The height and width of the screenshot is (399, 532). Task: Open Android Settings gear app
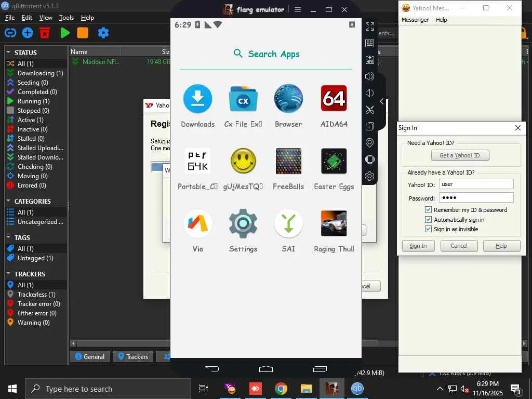coord(243,223)
